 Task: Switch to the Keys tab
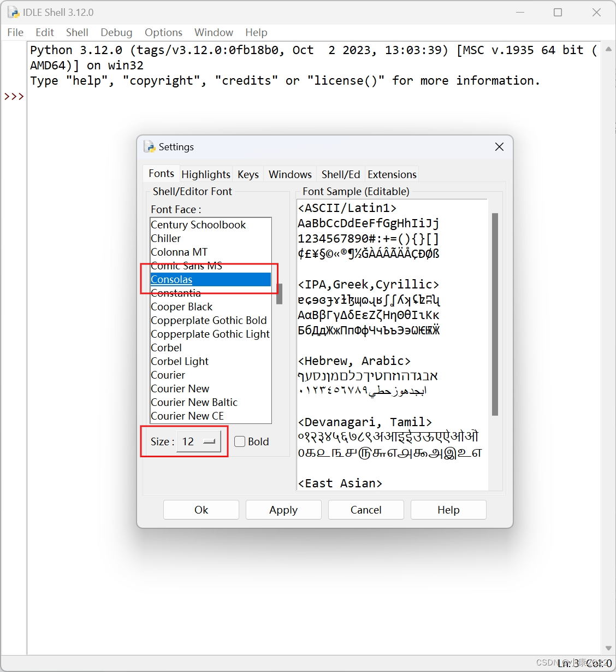(248, 174)
